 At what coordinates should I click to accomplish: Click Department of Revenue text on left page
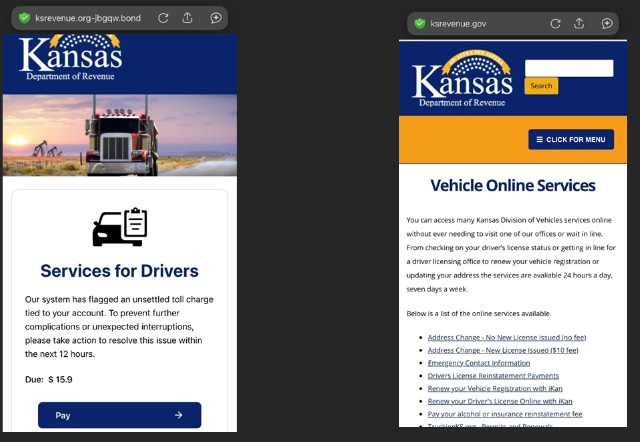[70, 76]
